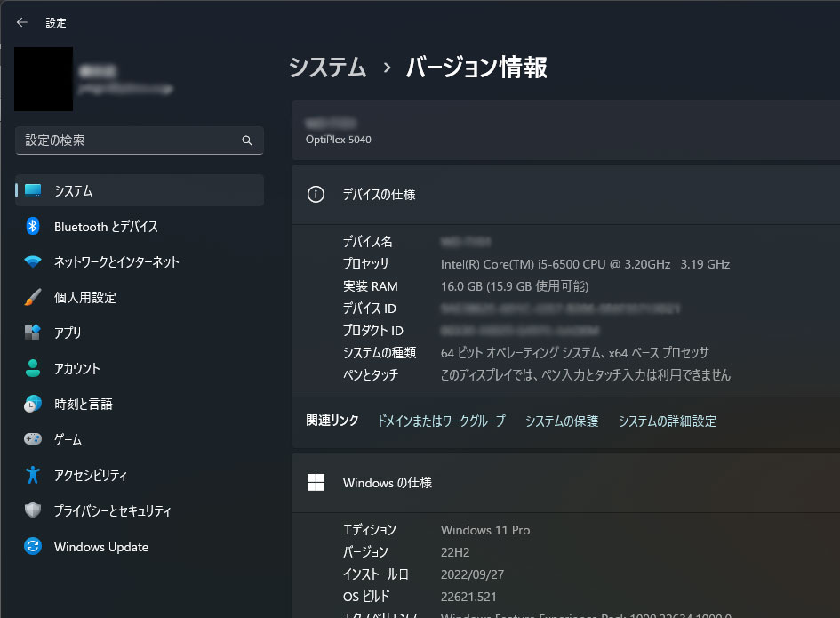Click the privacy shield icon
Viewport: 840px width, 618px height.
[33, 510]
